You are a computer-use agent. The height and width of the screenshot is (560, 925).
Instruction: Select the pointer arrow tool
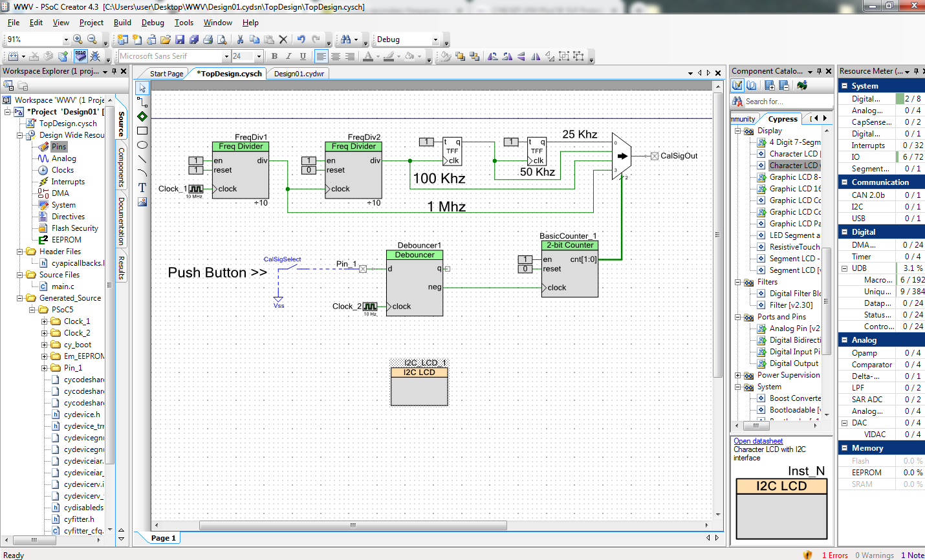[142, 88]
